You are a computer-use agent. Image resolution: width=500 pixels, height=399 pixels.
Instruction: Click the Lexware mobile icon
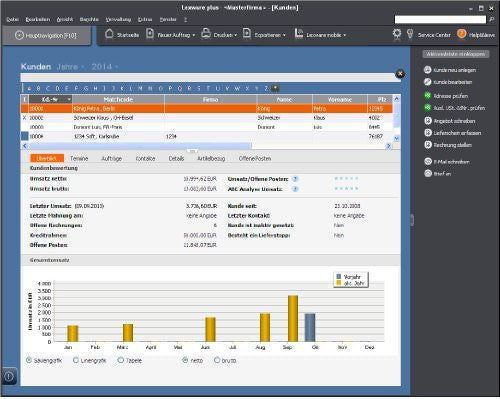(x=299, y=34)
